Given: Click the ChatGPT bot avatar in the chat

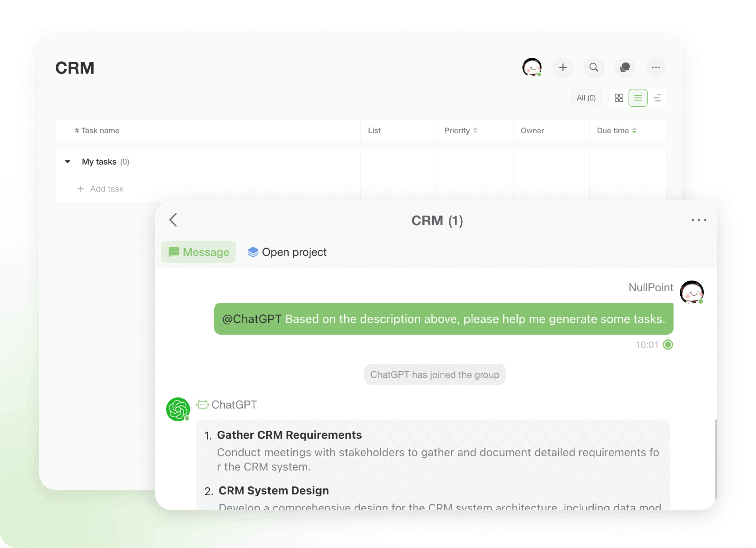Looking at the screenshot, I should [x=178, y=409].
